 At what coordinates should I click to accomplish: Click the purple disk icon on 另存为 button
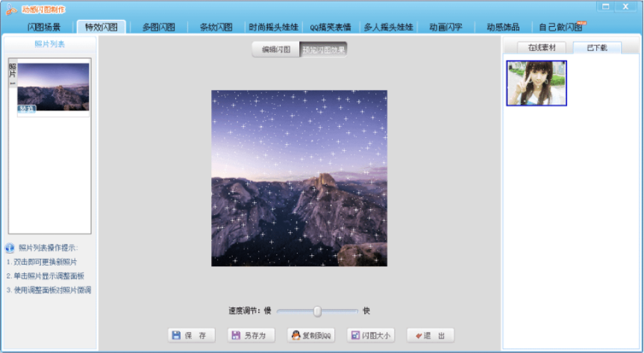click(x=236, y=335)
